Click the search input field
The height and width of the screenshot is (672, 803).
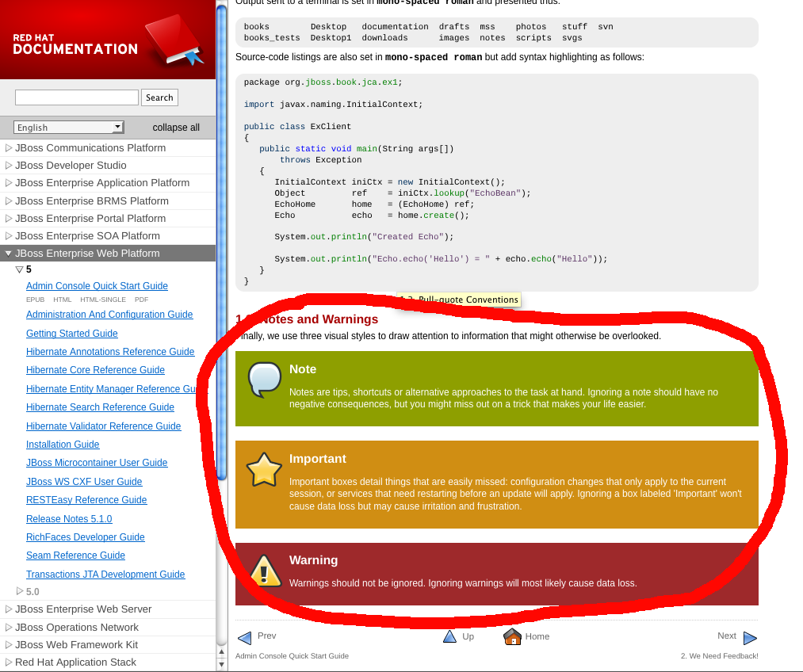pos(77,97)
